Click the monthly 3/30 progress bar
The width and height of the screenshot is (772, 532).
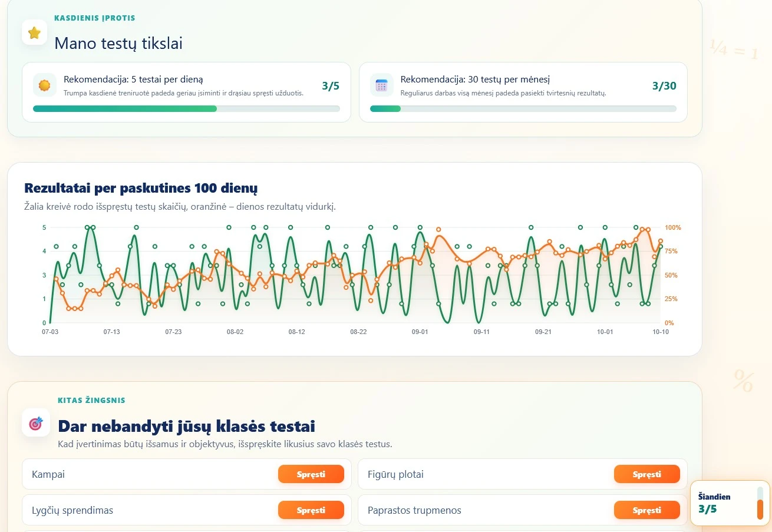(523, 108)
